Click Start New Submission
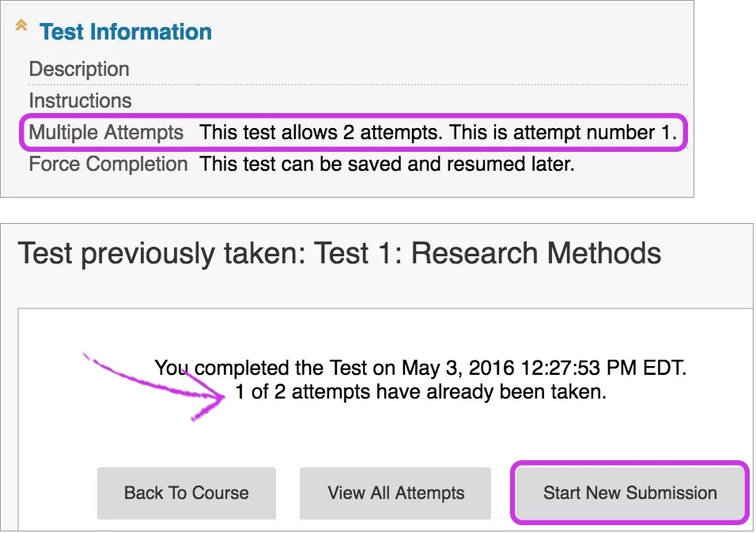Screen dimensions: 756x533 tap(629, 493)
